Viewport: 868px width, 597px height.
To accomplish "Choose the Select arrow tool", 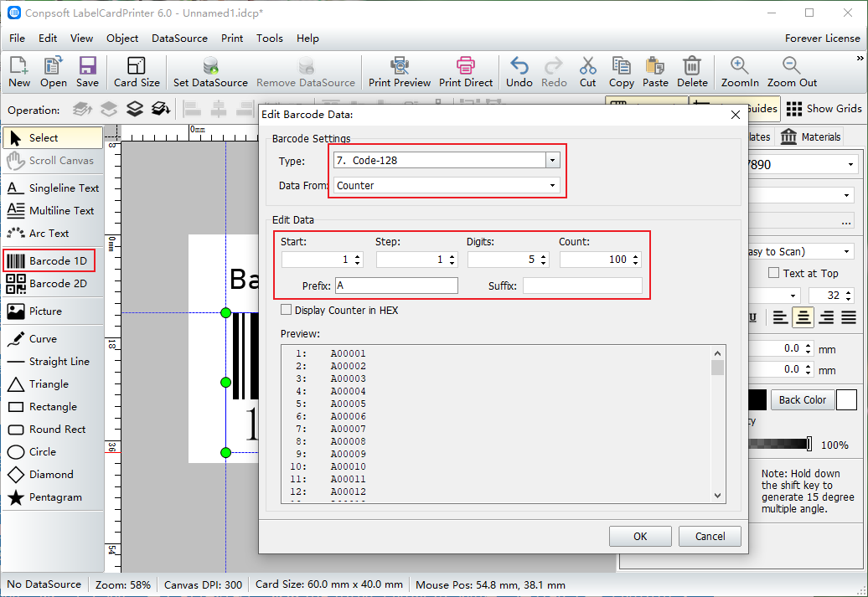I will pyautogui.click(x=53, y=138).
